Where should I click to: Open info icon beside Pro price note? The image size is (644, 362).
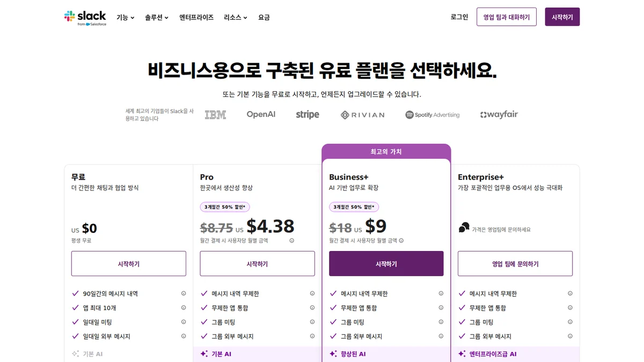pyautogui.click(x=292, y=241)
